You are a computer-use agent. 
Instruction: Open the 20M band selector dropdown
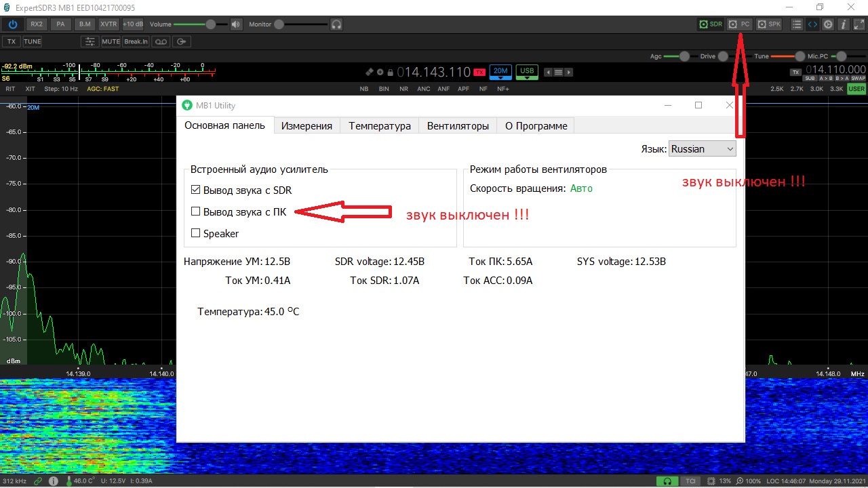coord(500,71)
